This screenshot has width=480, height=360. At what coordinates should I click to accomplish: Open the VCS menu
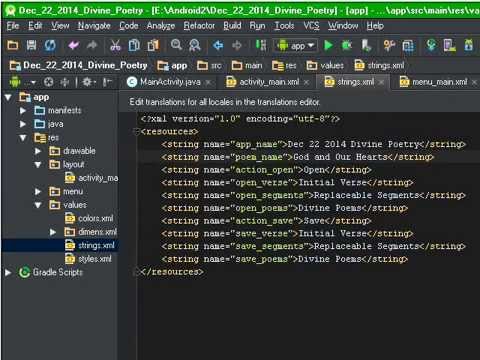(311, 26)
